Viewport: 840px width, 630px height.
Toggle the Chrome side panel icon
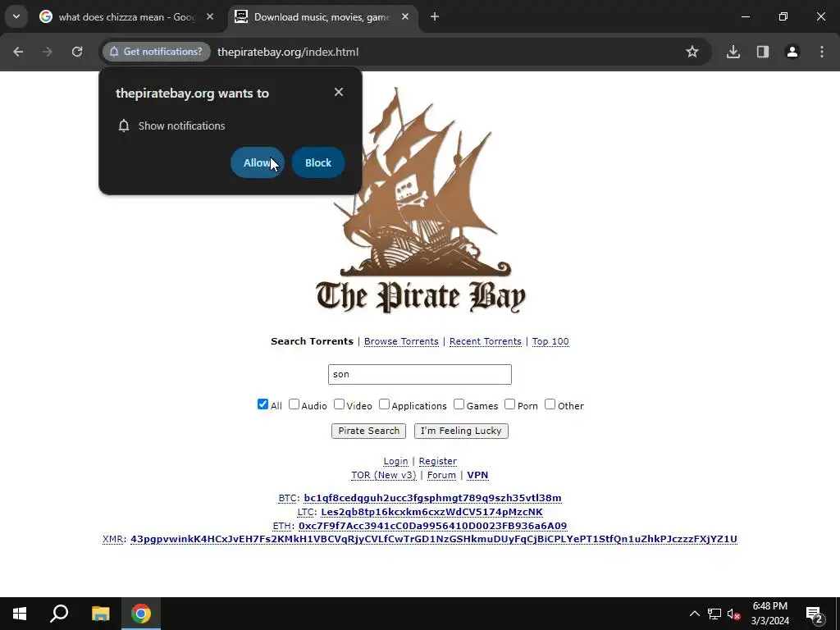(763, 52)
